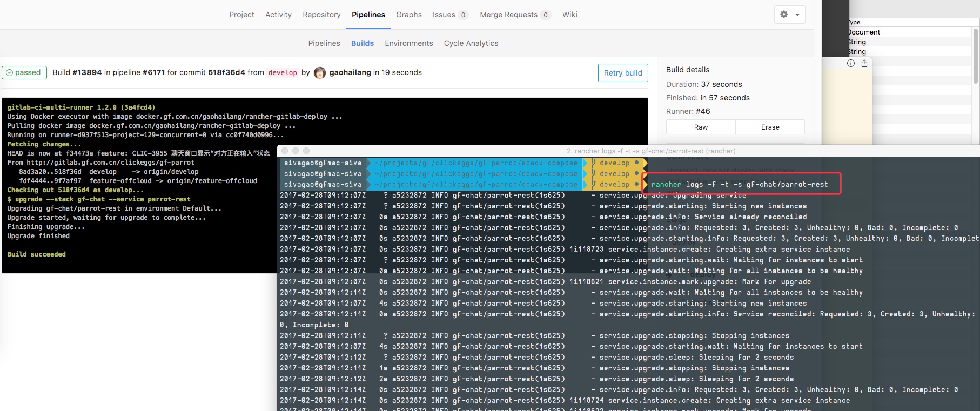Click 'gitlab-ci-multi-runner 1.2.0' log line
The height and width of the screenshot is (411, 980).
tap(81, 107)
